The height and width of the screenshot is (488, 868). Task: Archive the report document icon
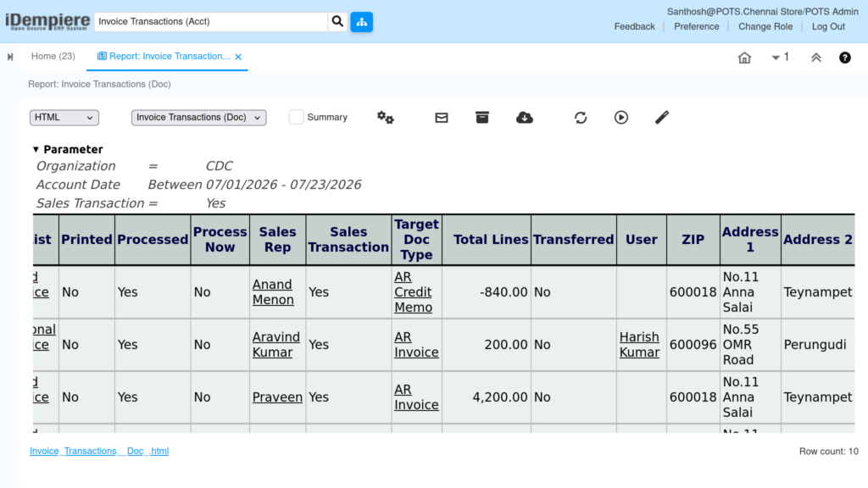[482, 117]
